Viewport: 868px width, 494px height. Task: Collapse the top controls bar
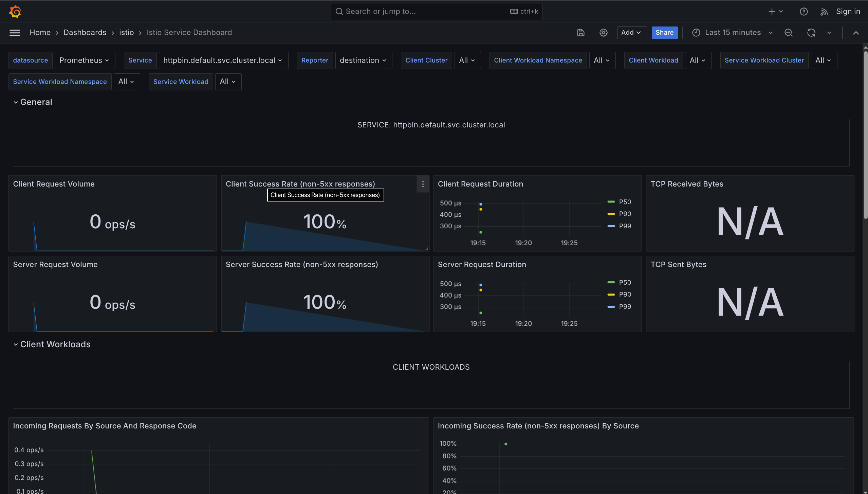click(x=856, y=33)
